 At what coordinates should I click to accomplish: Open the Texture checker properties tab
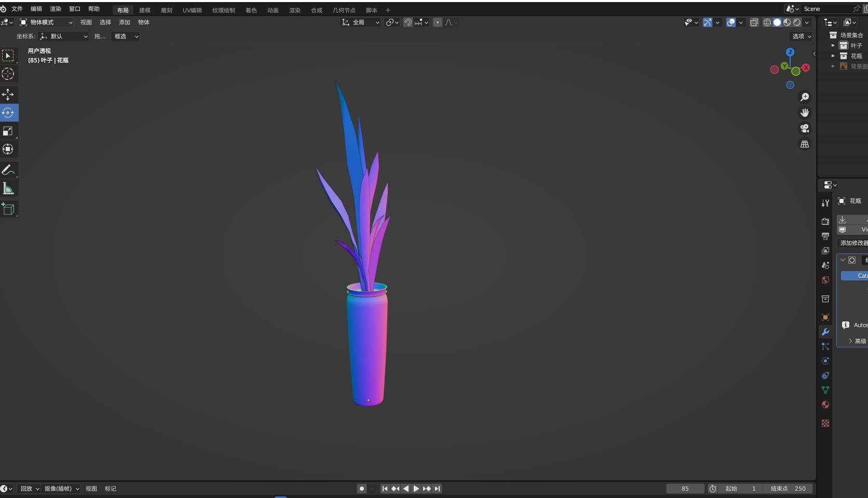(x=825, y=423)
